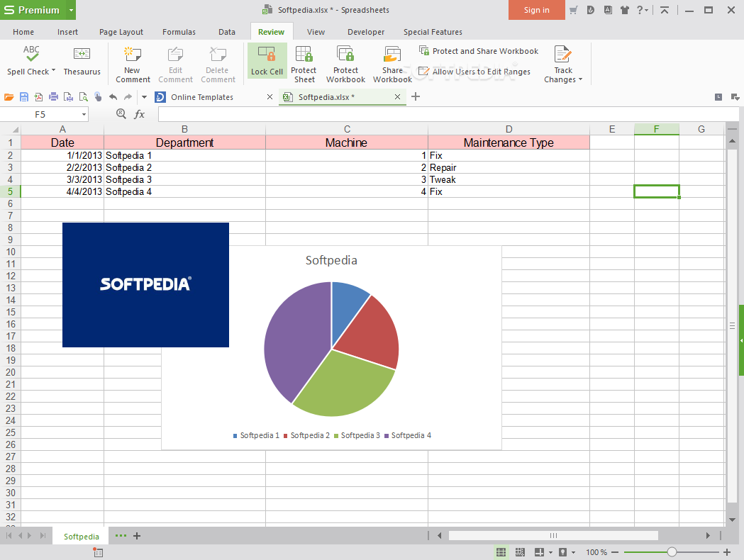Click the Insert Function fx icon
744x560 pixels.
point(139,114)
